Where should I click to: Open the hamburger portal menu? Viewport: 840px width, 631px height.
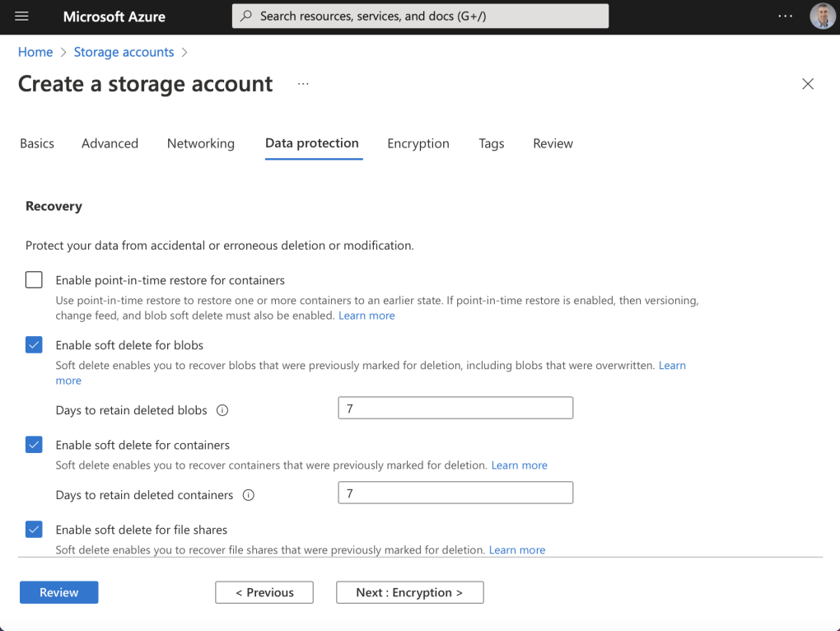22,16
